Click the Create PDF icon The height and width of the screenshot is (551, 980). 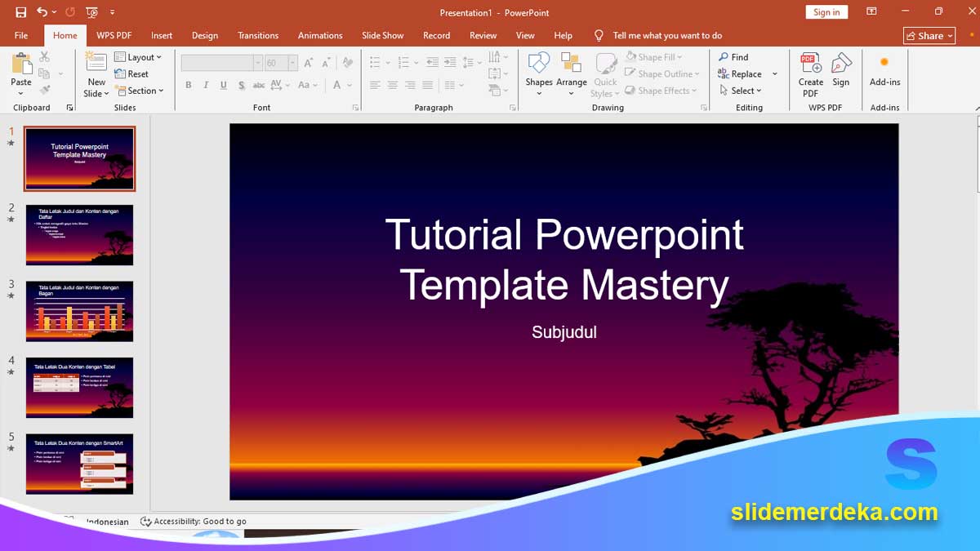pyautogui.click(x=810, y=64)
